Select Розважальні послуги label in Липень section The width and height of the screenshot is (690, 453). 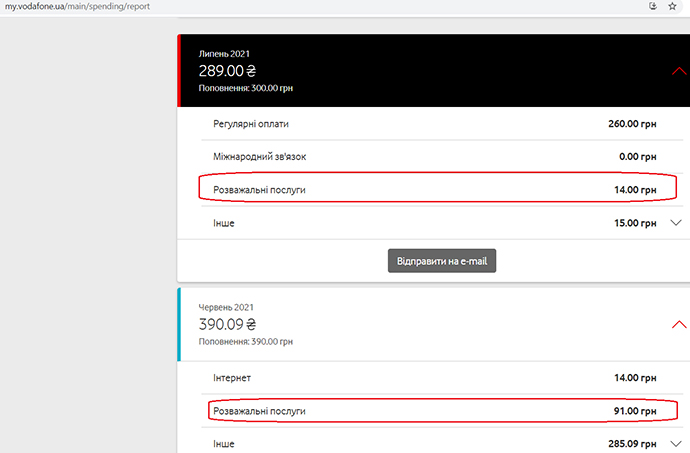(259, 189)
